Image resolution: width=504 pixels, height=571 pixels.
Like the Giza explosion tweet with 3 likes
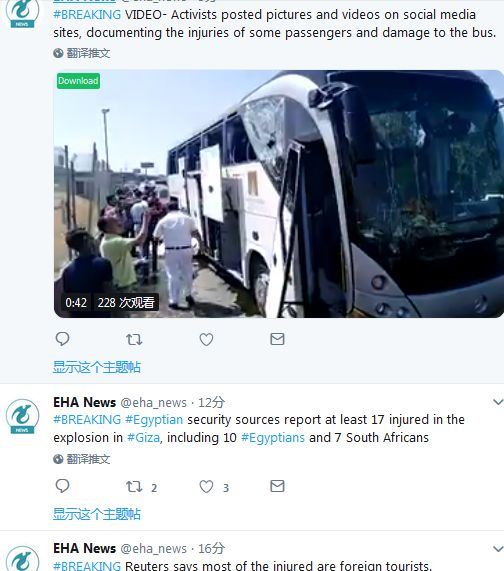click(206, 487)
